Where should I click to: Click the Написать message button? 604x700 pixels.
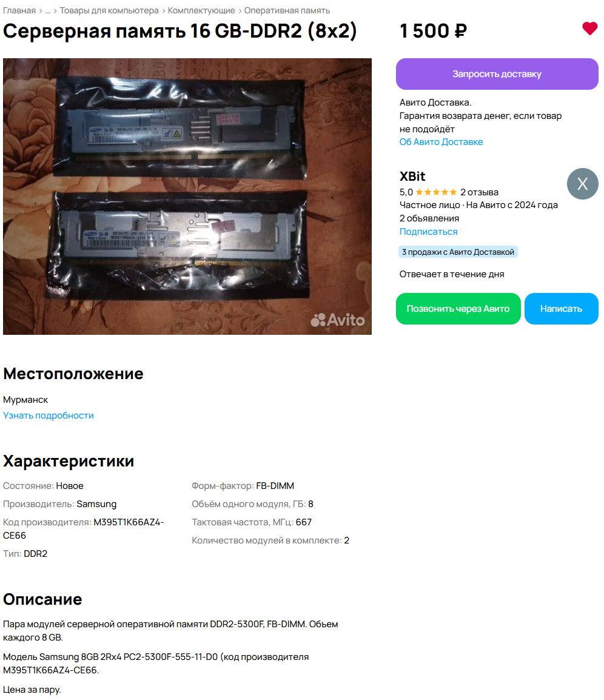561,309
